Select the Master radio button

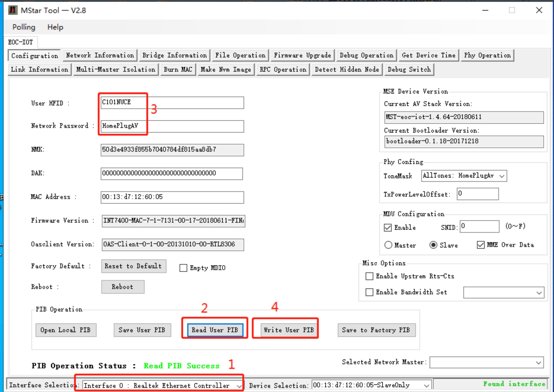[x=388, y=245]
